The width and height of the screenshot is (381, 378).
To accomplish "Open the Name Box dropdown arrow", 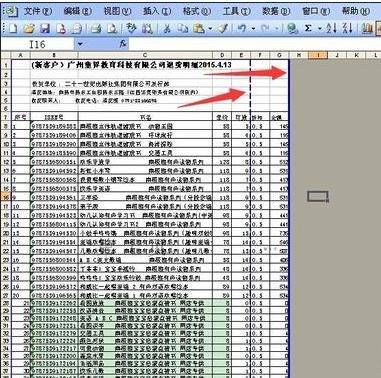I will point(80,44).
